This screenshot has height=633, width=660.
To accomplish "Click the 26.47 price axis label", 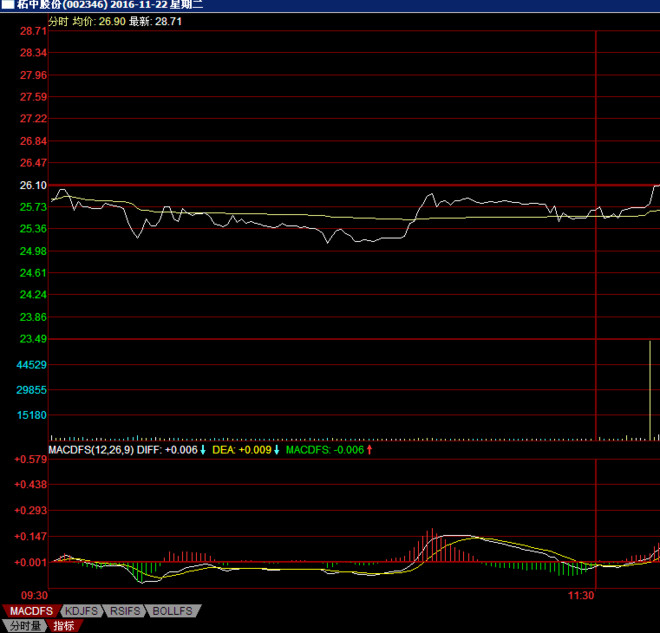I will 33,163.
